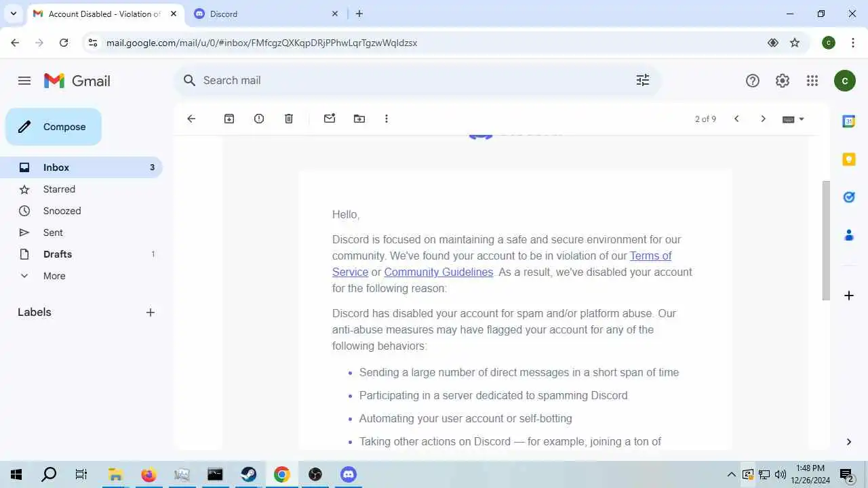This screenshot has width=868, height=488.
Task: Open Steam from taskbar
Action: (249, 474)
